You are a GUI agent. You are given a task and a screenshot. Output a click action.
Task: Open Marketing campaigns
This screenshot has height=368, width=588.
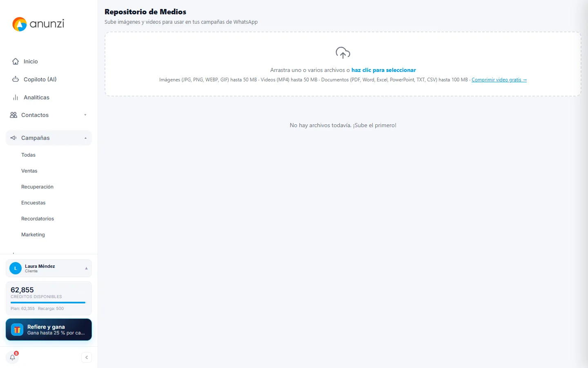33,235
